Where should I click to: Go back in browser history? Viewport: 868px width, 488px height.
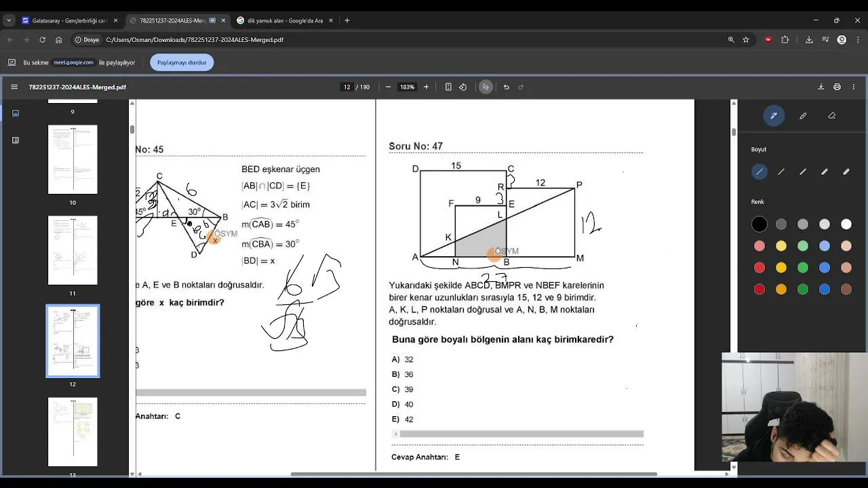pos(10,40)
